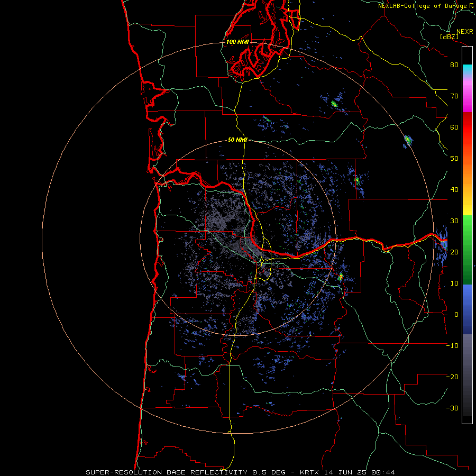Click the 80 value on the color scale

tap(454, 65)
